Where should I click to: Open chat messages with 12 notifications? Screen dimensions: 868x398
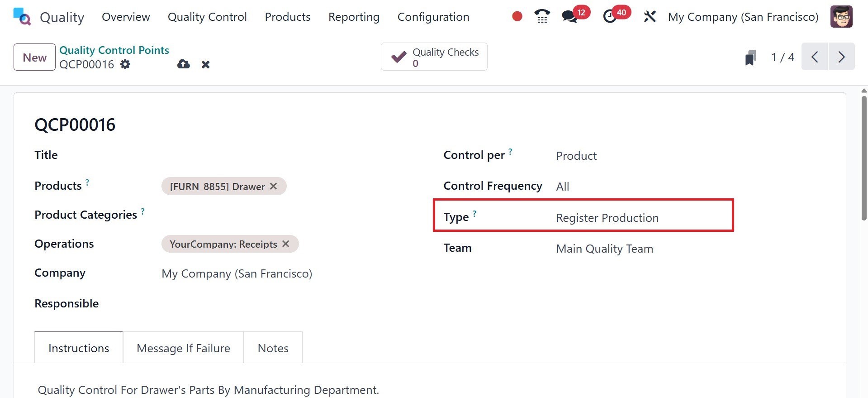click(x=569, y=17)
